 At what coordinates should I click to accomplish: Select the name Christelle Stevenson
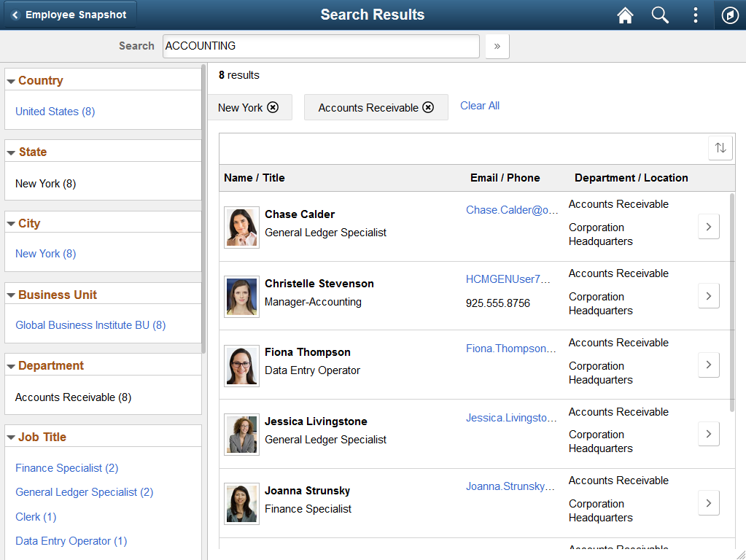pos(319,284)
